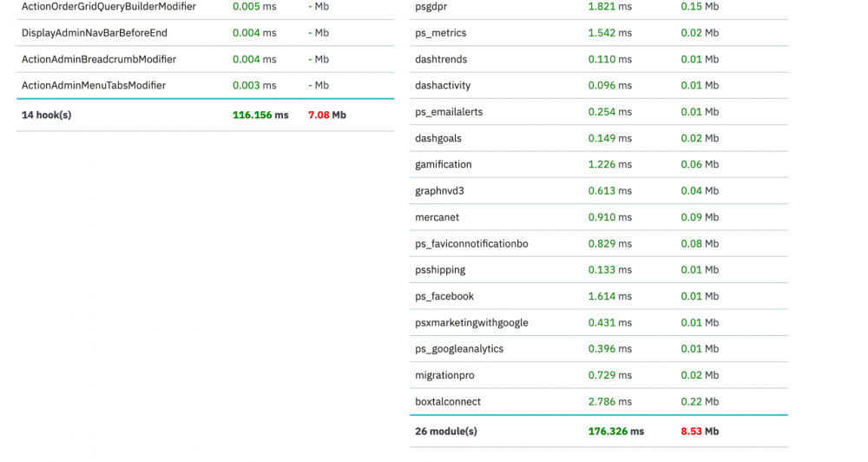868x462 pixels.
Task: Select the ps_googleanalytics module name
Action: [x=459, y=349]
